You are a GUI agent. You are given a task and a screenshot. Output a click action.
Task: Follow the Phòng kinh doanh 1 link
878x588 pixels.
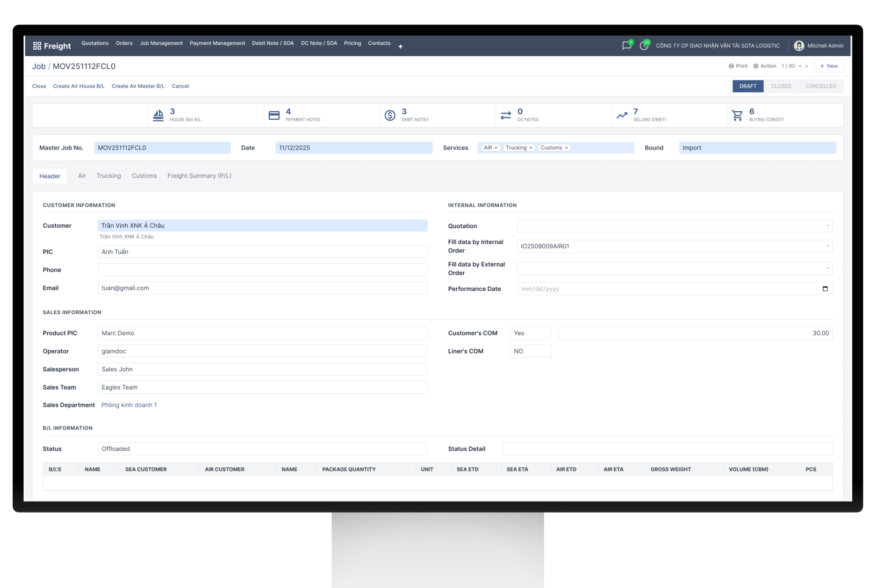tap(129, 405)
